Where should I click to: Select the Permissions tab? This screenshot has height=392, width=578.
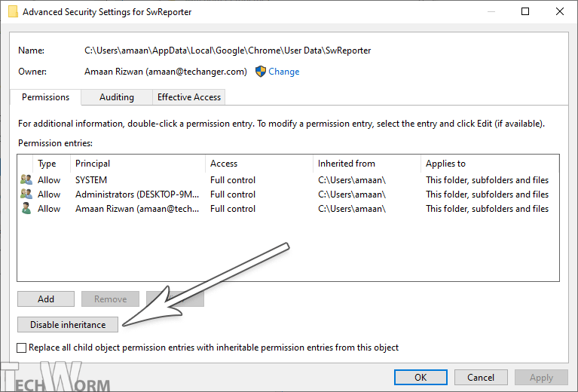pos(45,97)
